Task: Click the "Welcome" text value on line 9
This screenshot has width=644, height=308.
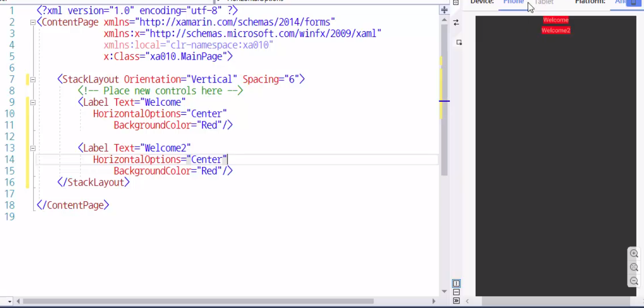Action: coord(162,102)
